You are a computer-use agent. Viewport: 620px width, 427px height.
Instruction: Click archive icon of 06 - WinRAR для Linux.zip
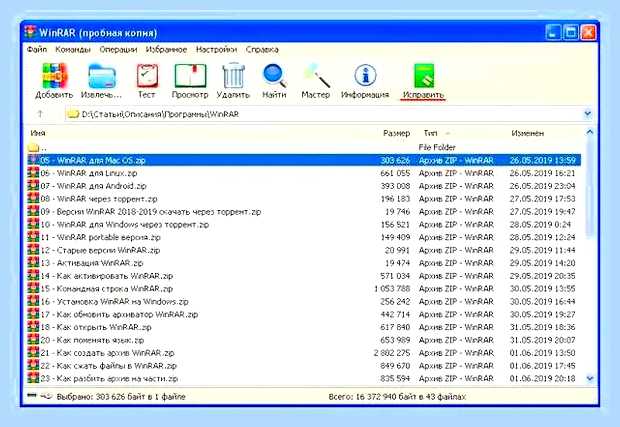point(33,173)
